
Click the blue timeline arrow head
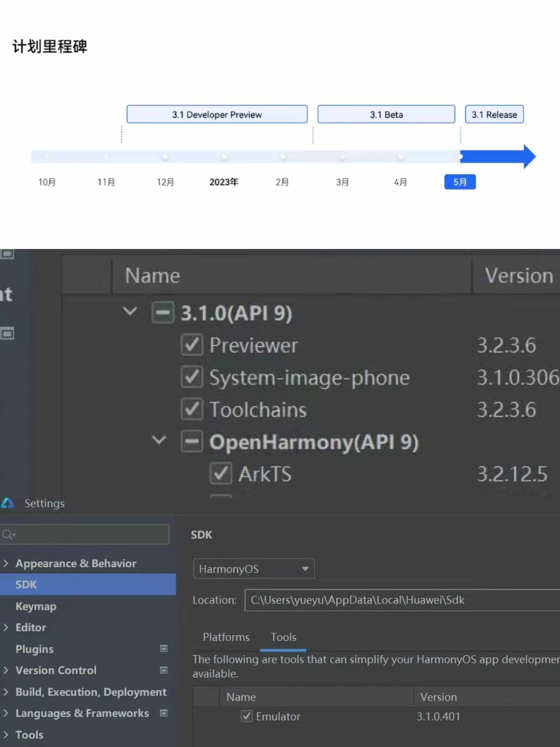point(529,156)
